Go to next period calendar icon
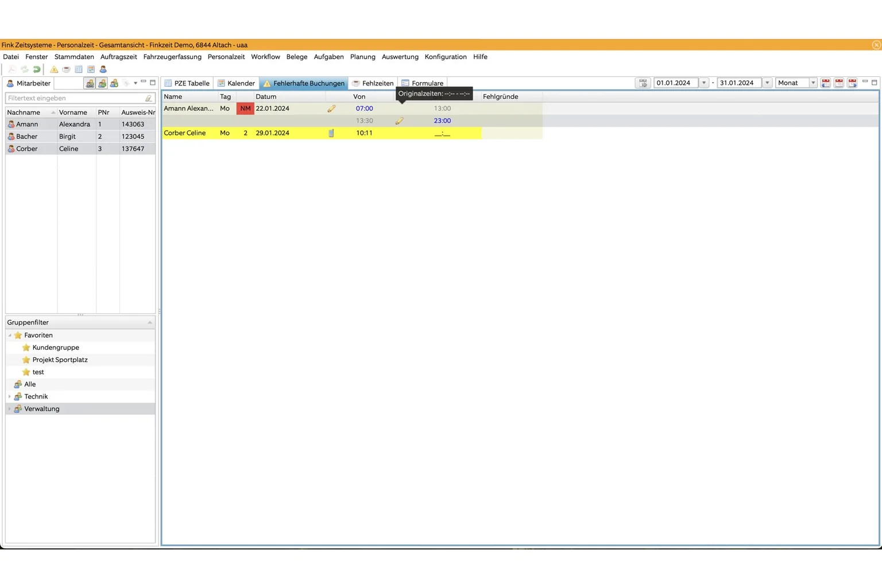Viewport: 882px width, 588px height. tap(853, 83)
